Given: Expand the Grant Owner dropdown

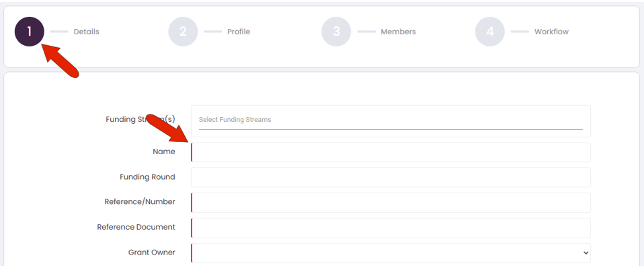Looking at the screenshot, I should coord(391,253).
